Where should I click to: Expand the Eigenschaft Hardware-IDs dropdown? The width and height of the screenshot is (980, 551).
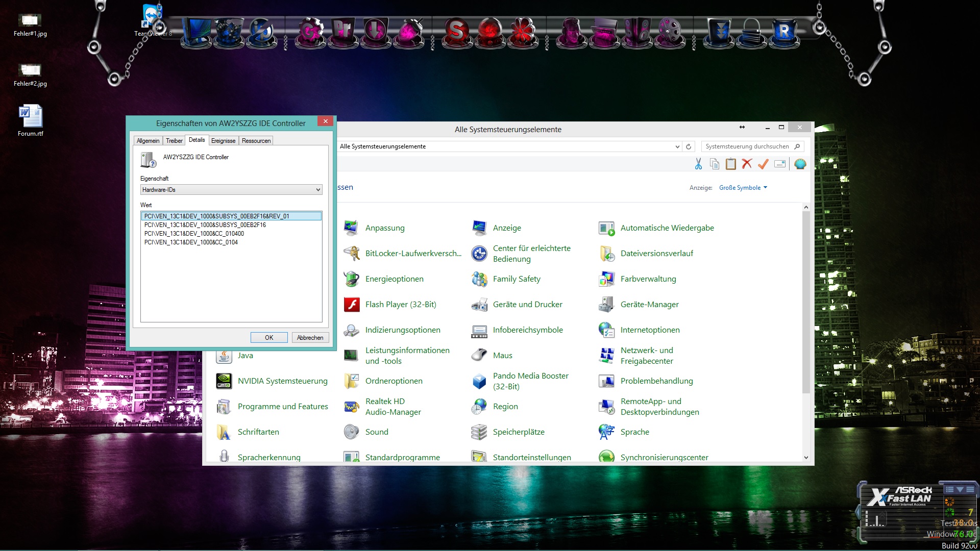pos(317,190)
